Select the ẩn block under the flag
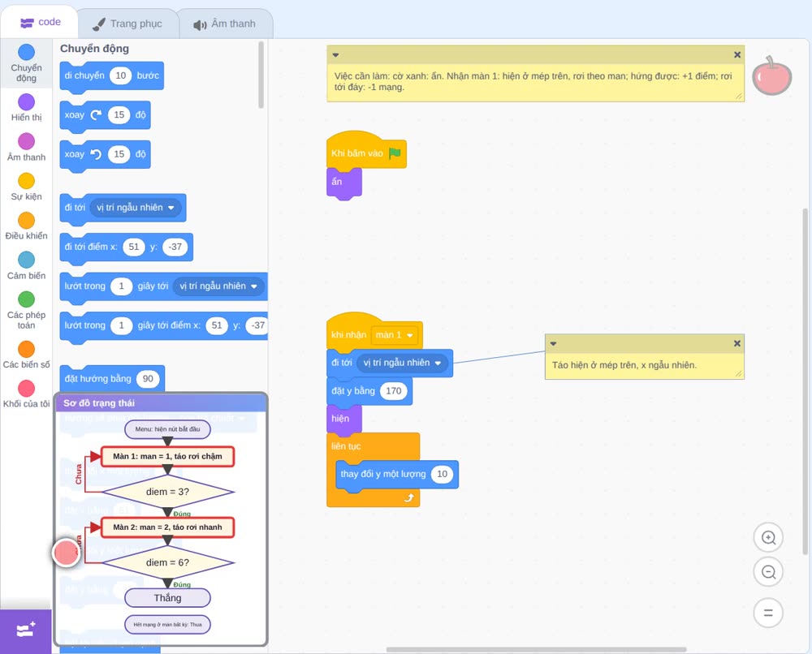This screenshot has height=654, width=812. [x=343, y=182]
